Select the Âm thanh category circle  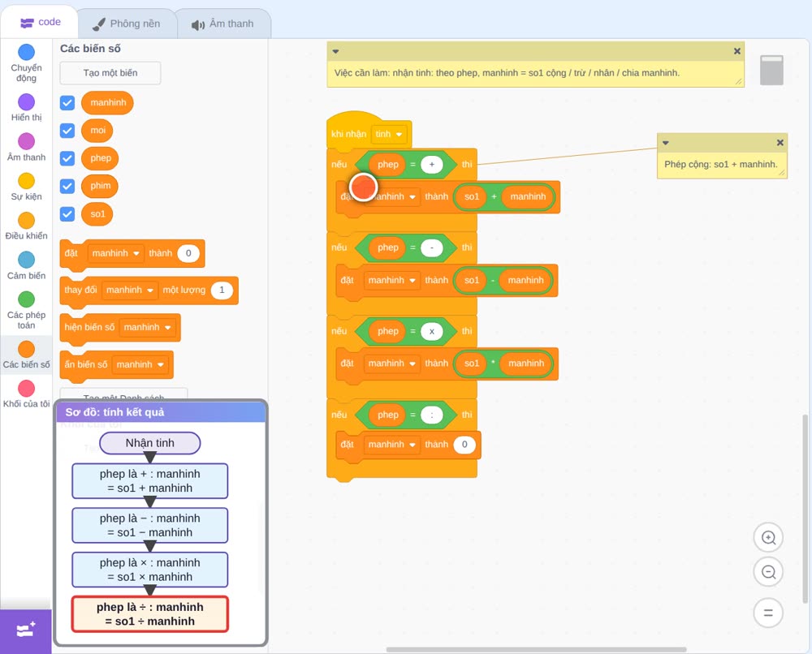[26, 141]
